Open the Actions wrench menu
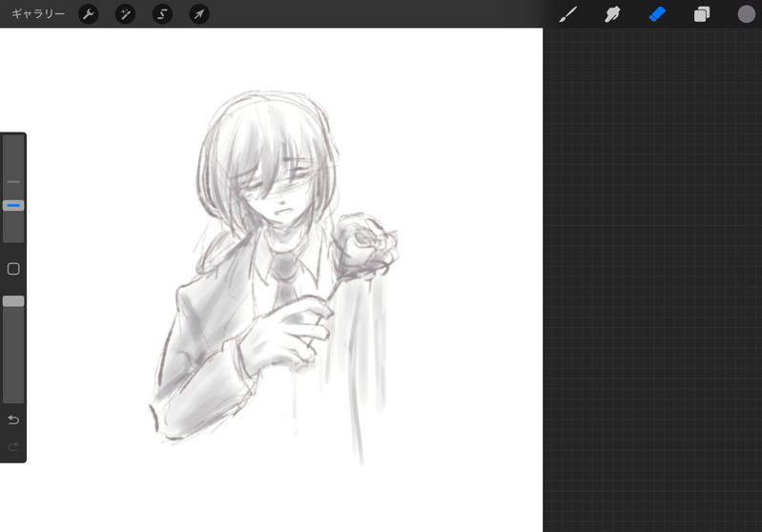This screenshot has width=762, height=532. click(89, 14)
